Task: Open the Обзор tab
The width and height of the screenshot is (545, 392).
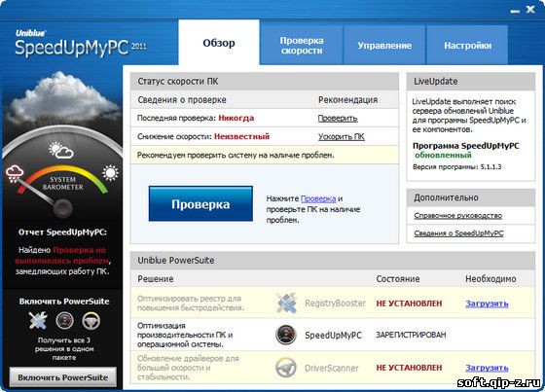Action: [x=219, y=43]
